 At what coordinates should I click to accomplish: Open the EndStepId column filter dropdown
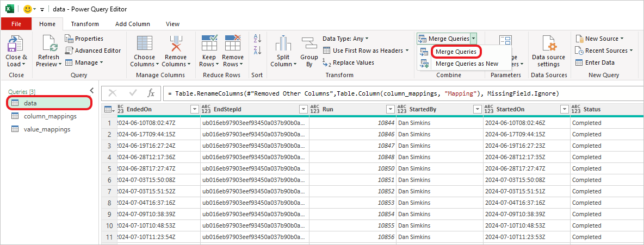(x=303, y=110)
